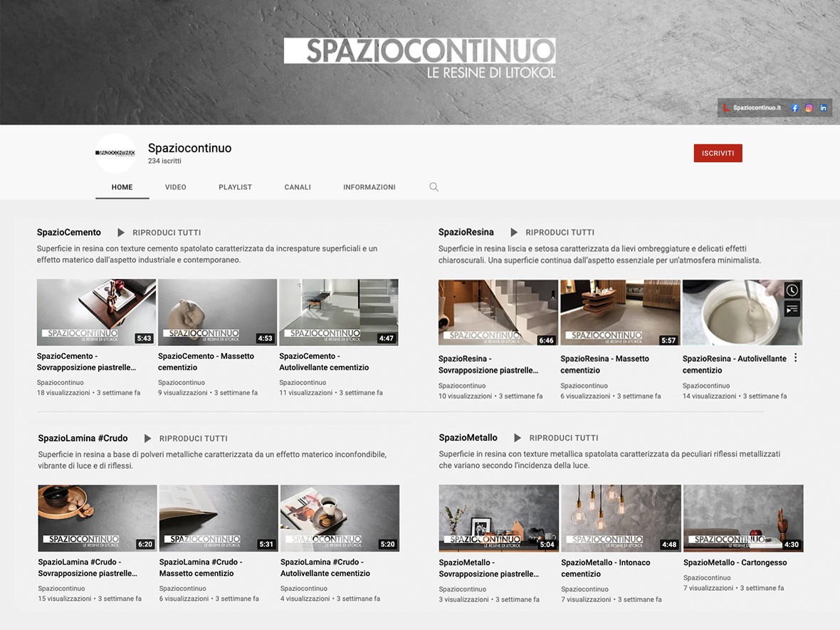Viewport: 840px width, 630px height.
Task: Click the Spaziocontinuo channel avatar
Action: (116, 153)
